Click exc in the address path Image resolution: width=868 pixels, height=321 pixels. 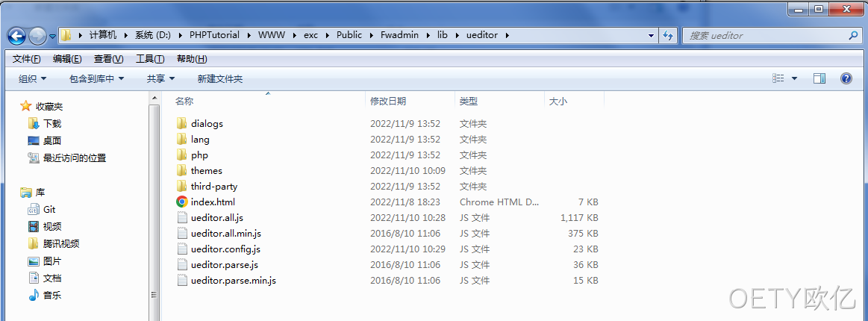pyautogui.click(x=310, y=35)
